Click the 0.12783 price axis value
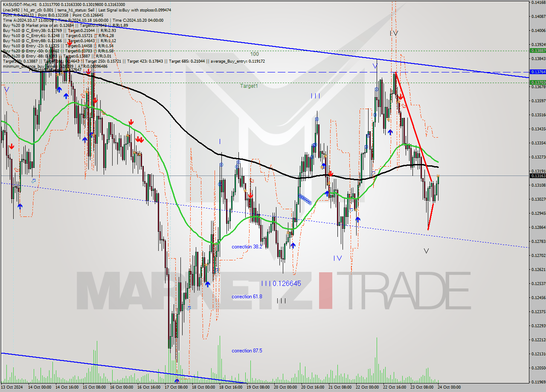 538,241
